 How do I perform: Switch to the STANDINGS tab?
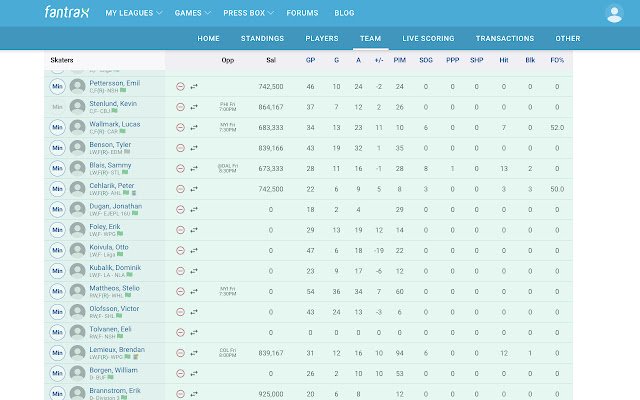(x=262, y=38)
